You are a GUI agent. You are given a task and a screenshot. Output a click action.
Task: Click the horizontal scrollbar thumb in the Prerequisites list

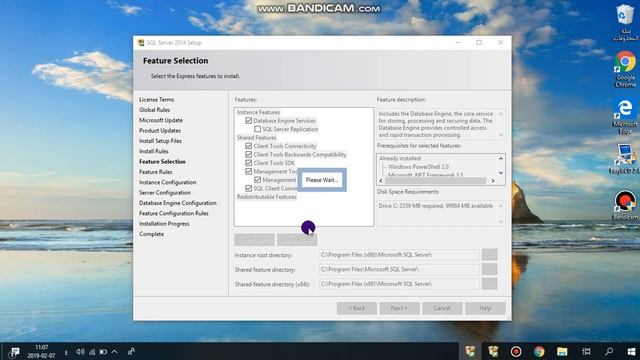[x=435, y=180]
